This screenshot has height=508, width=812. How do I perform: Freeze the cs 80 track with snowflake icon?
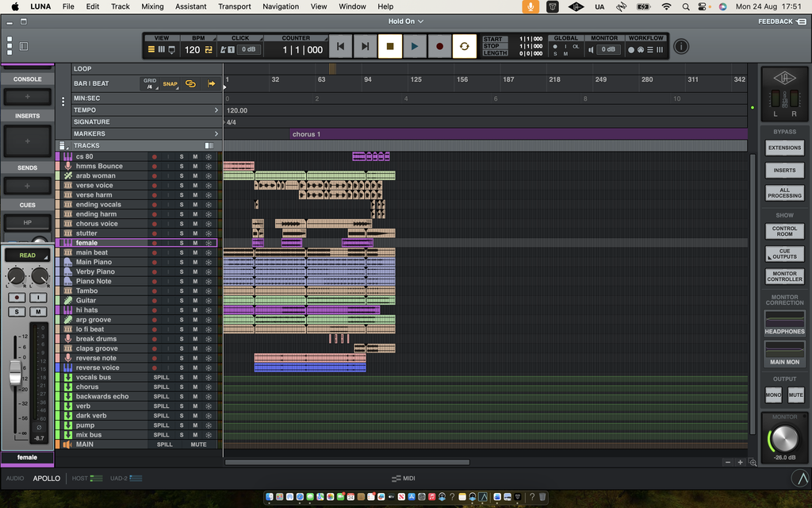(209, 156)
